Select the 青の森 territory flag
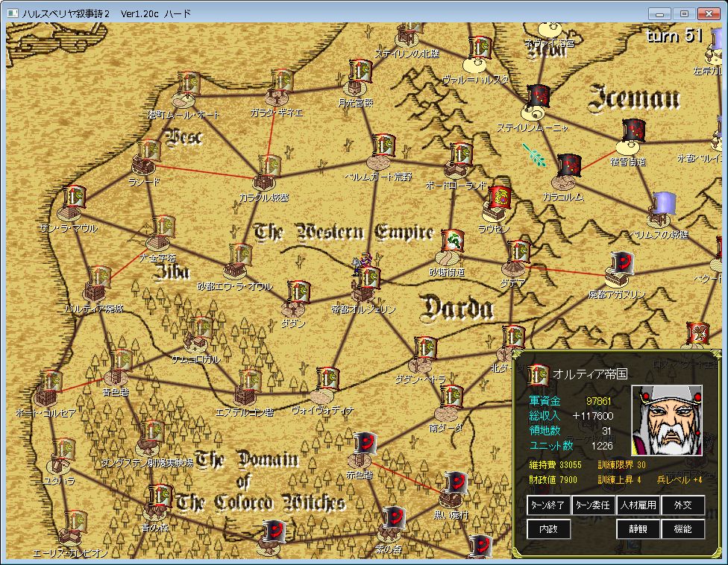 coord(161,496)
